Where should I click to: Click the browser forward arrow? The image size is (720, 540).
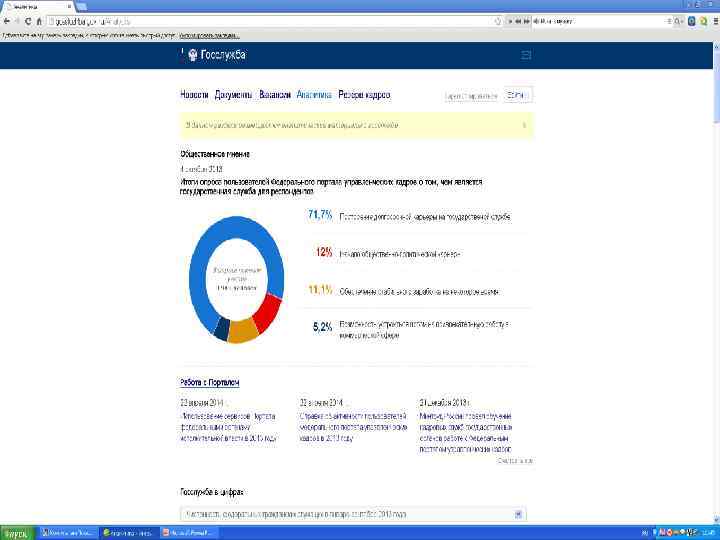click(17, 21)
